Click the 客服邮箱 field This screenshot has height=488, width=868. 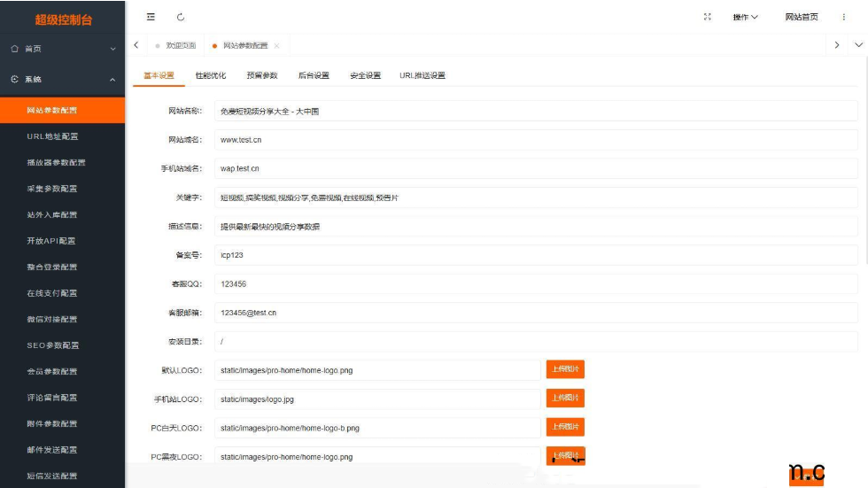click(536, 313)
